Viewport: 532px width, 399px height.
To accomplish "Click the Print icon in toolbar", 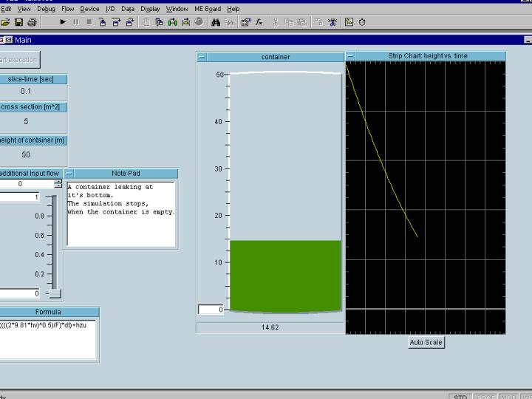I will pyautogui.click(x=32, y=22).
